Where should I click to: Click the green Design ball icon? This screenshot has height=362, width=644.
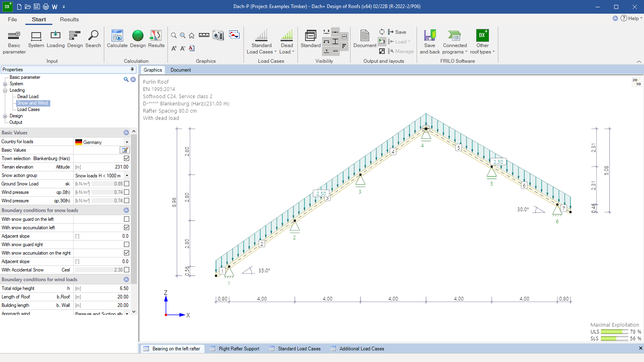pos(138,36)
